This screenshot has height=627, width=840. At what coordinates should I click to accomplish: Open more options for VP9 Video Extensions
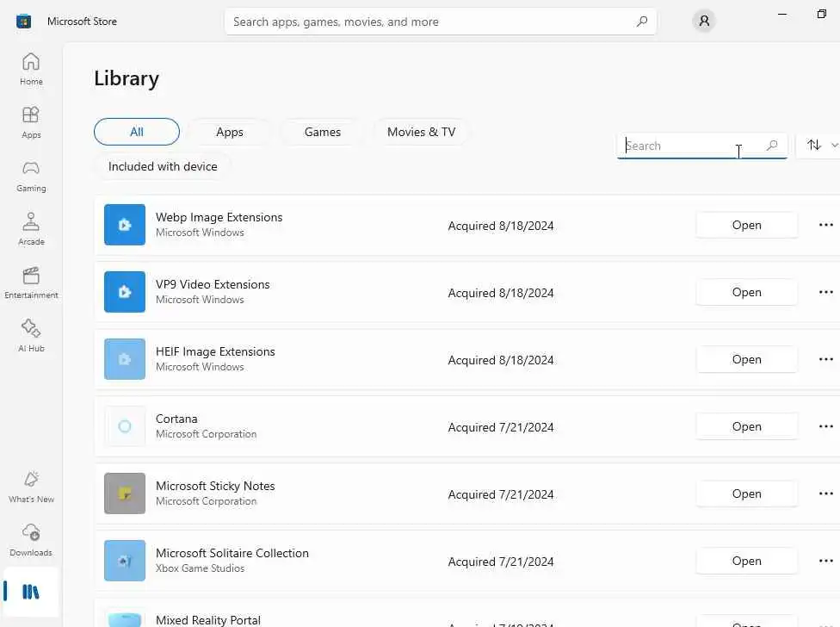826,292
